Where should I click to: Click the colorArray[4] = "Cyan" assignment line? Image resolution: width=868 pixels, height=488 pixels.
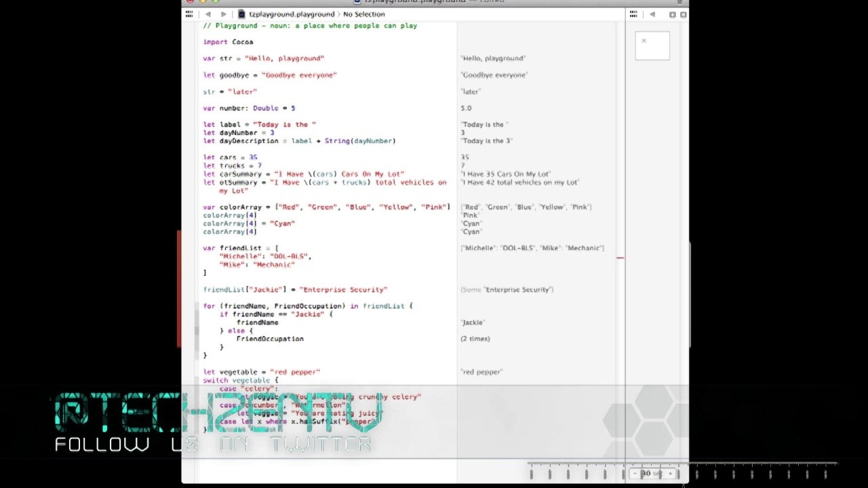pos(249,223)
